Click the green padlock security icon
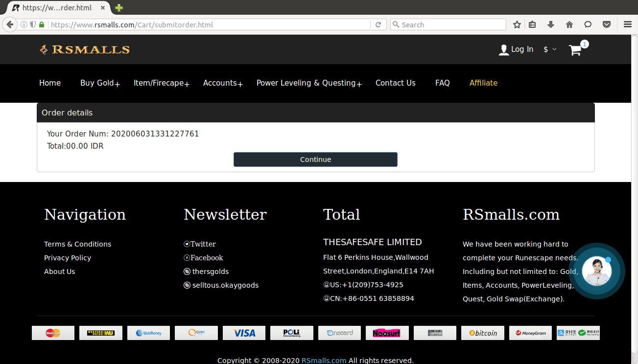 pyautogui.click(x=42, y=24)
